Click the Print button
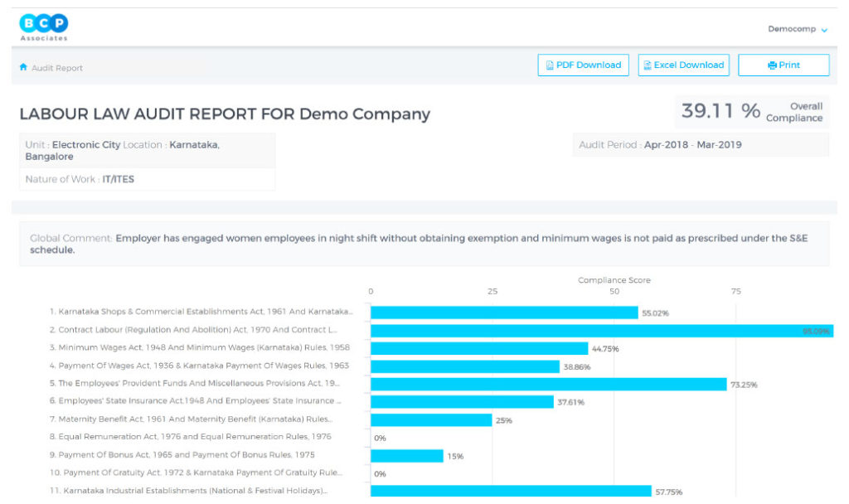Screen dimensions: 849x504 coord(784,65)
